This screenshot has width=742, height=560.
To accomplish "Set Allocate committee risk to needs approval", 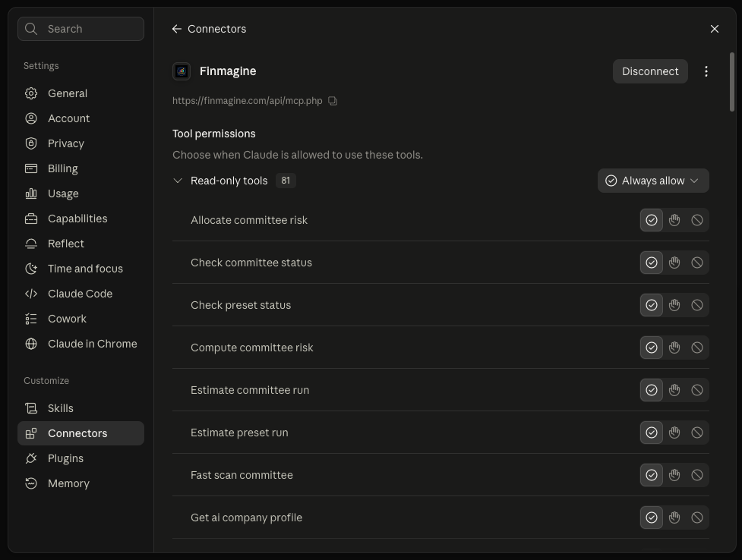I will pyautogui.click(x=674, y=220).
